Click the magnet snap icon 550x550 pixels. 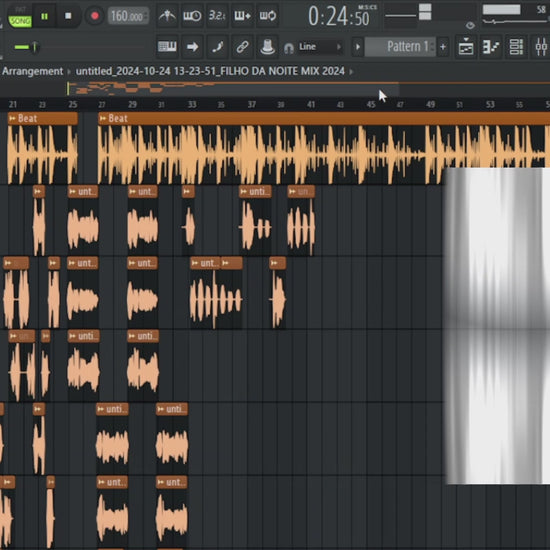click(x=289, y=47)
